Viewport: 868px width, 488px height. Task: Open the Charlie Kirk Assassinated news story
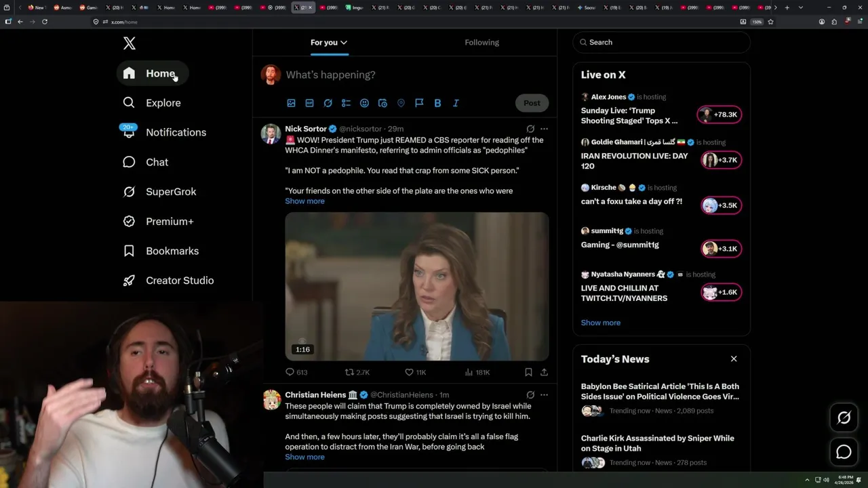[x=660, y=450]
